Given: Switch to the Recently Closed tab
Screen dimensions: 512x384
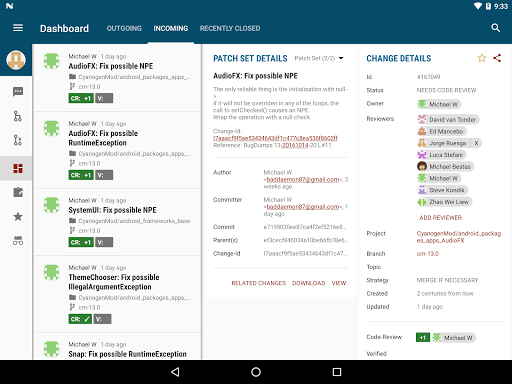Looking at the screenshot, I should click(230, 29).
